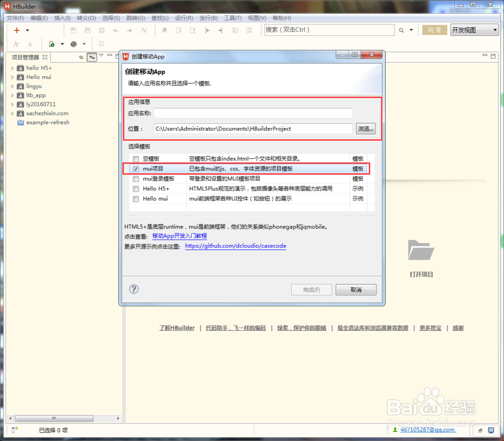Check the Hello mui template checkbox
Viewport: 504px width, 441px height.
click(136, 199)
